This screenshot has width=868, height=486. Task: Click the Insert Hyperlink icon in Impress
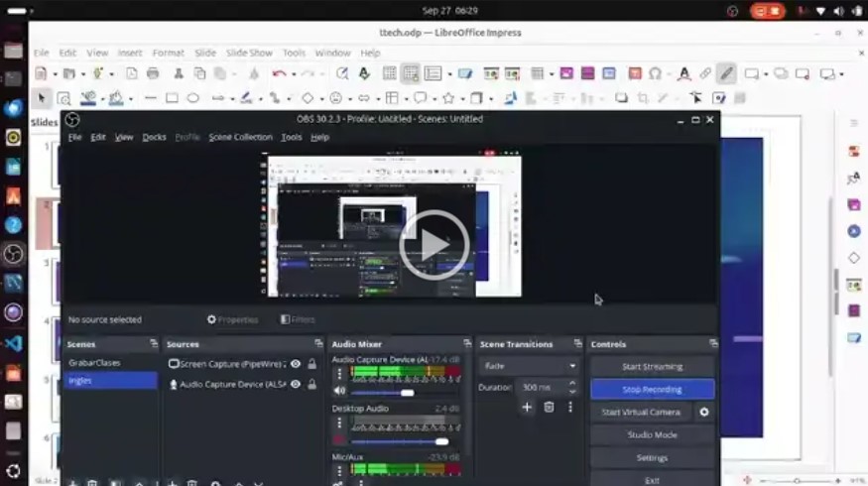(704, 73)
